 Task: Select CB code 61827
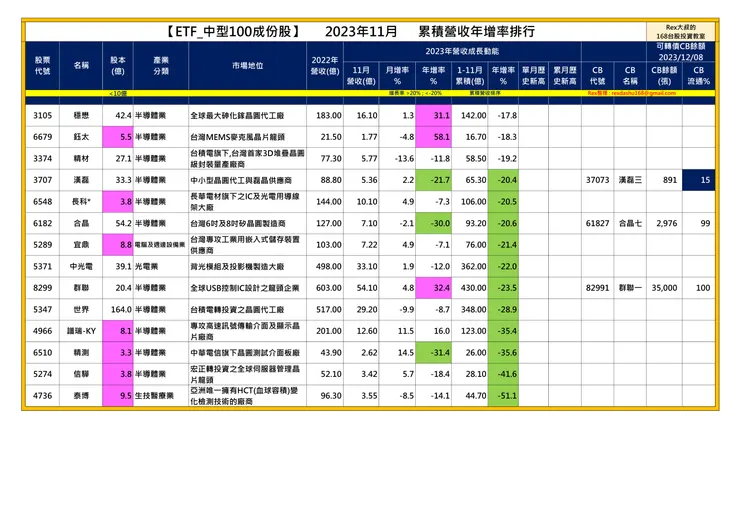597,223
